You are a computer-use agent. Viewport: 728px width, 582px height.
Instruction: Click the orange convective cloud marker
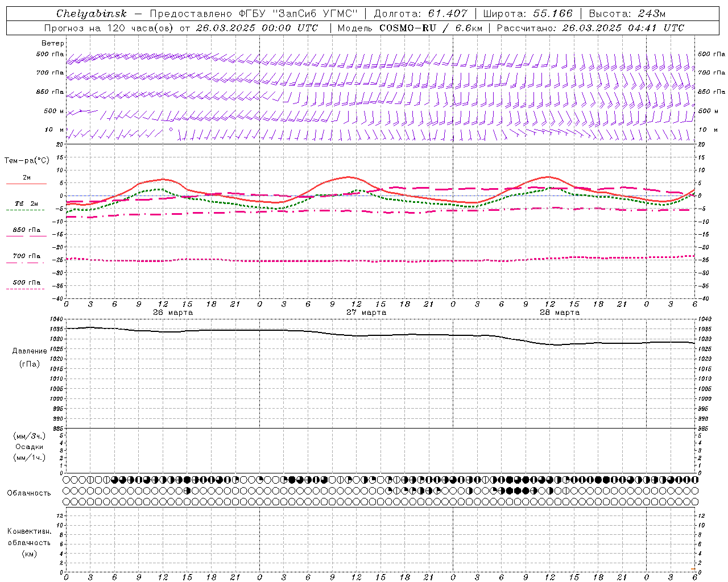click(693, 569)
